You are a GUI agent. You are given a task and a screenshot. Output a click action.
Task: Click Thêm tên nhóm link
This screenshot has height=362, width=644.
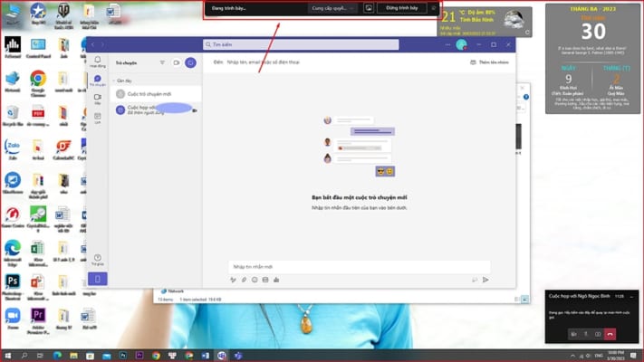click(490, 62)
